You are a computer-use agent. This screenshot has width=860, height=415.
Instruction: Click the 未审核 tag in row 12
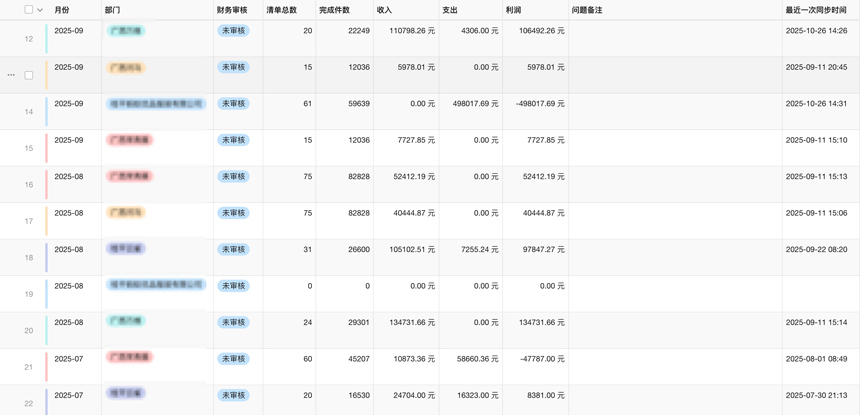[x=233, y=31]
